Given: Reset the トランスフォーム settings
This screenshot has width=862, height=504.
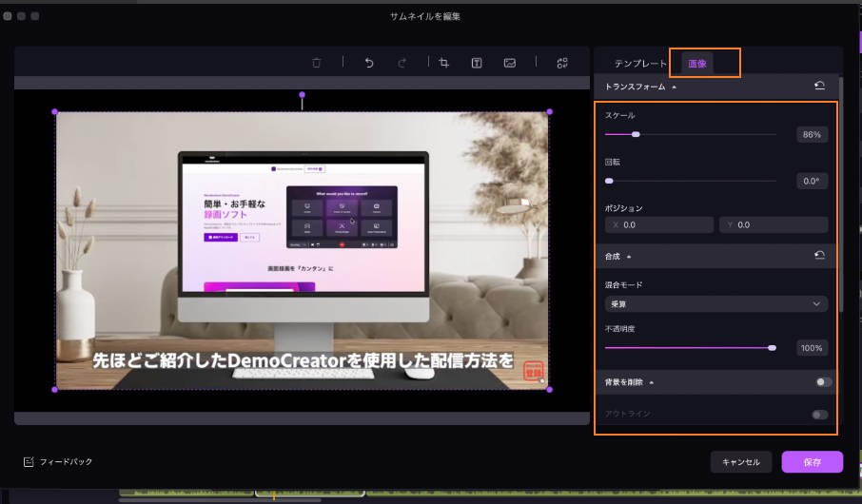Looking at the screenshot, I should (x=819, y=86).
